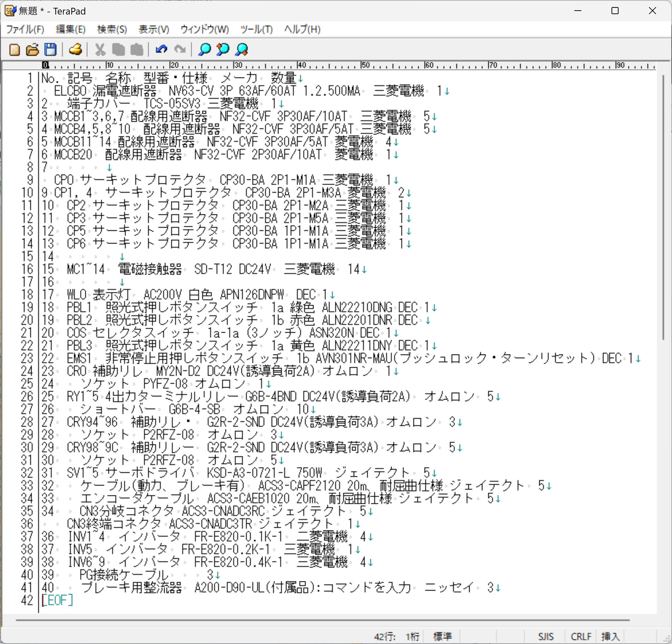Click the Paste toolbar icon
The image size is (672, 644).
[137, 50]
